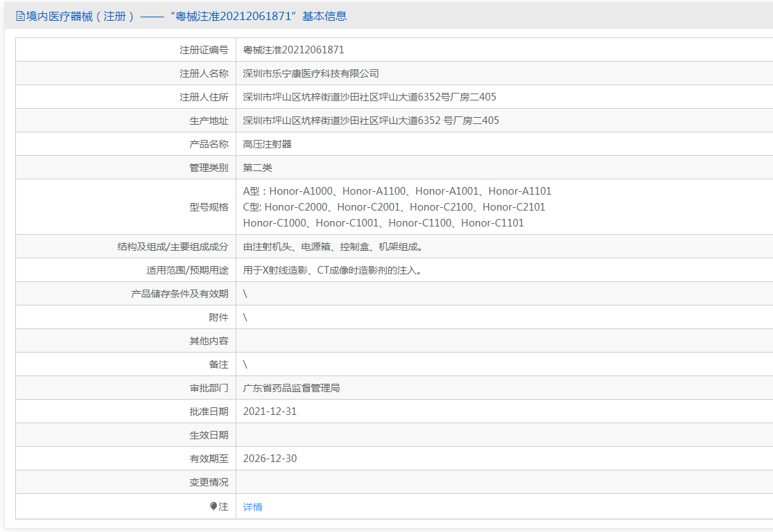Click the 产品名称 label
Image resolution: width=773 pixels, height=532 pixels.
209,144
